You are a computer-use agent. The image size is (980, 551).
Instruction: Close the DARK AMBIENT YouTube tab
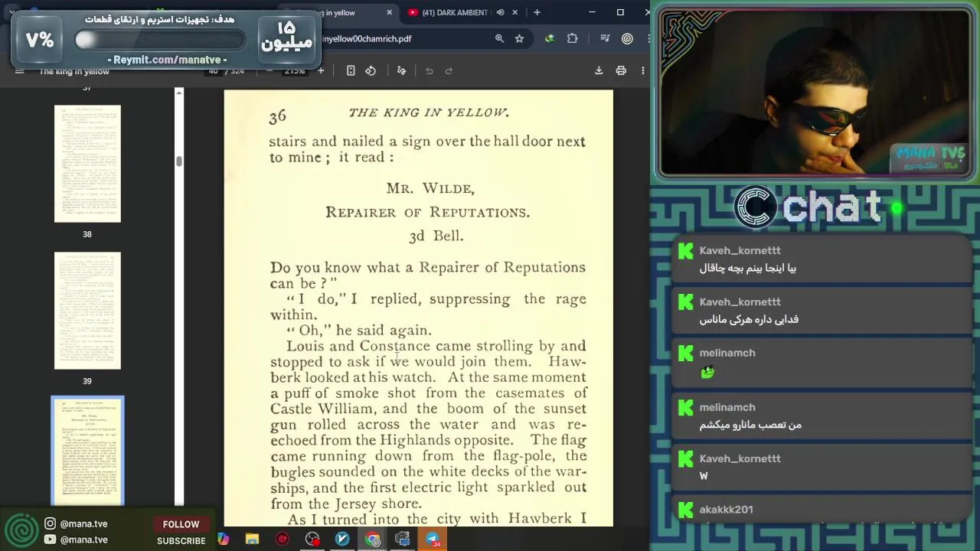point(514,12)
